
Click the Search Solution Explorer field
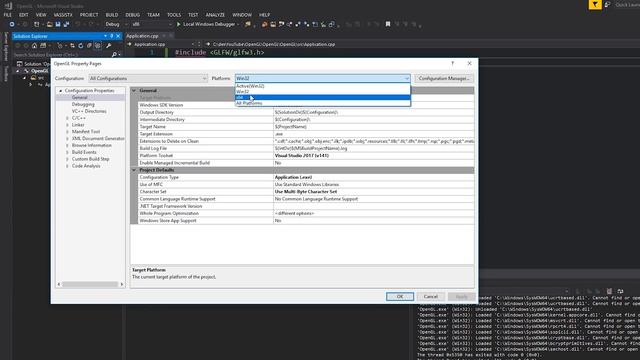[x=62, y=55]
